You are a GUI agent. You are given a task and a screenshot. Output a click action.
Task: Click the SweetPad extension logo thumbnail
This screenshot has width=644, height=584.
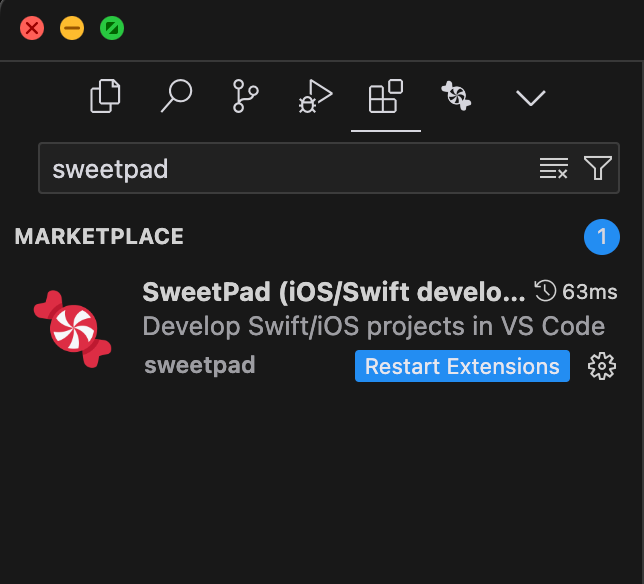[x=72, y=329]
